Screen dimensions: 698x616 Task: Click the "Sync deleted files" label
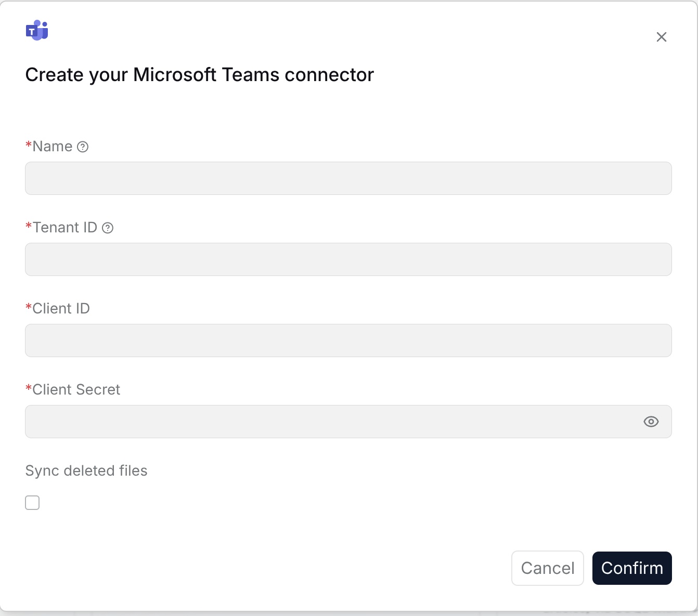(x=86, y=470)
